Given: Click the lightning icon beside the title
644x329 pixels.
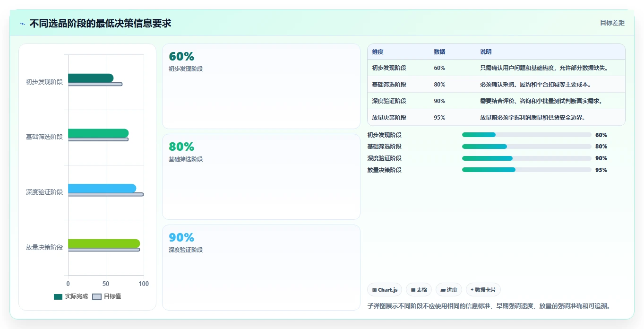Looking at the screenshot, I should (x=22, y=24).
